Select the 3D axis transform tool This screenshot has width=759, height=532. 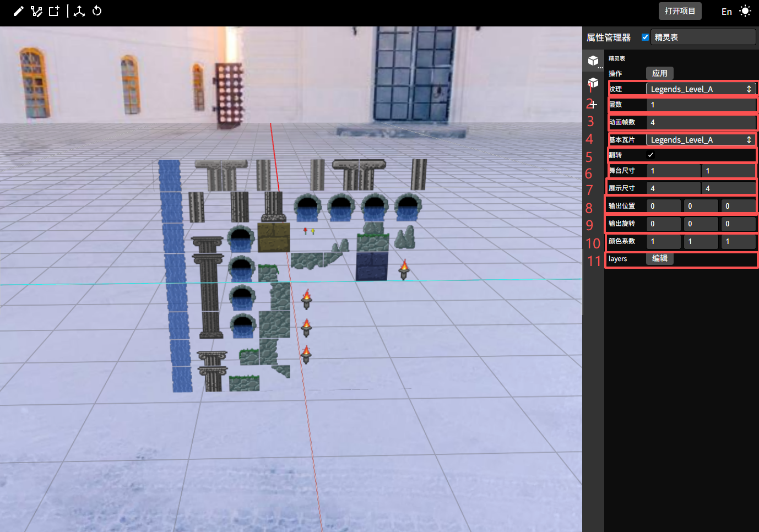coord(79,11)
